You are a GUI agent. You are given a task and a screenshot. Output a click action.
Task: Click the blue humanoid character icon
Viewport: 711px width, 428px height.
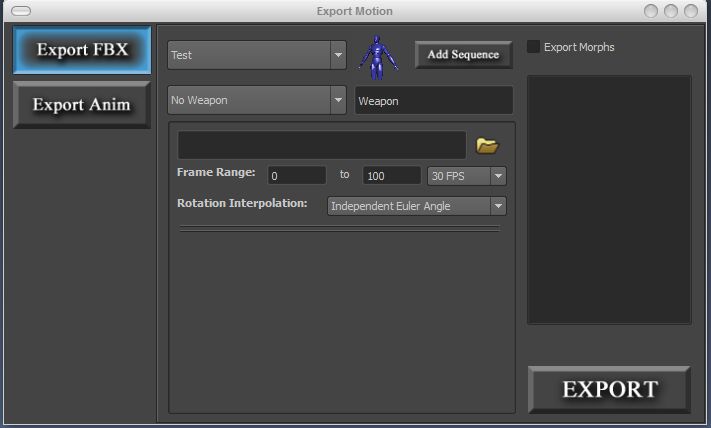click(x=378, y=58)
